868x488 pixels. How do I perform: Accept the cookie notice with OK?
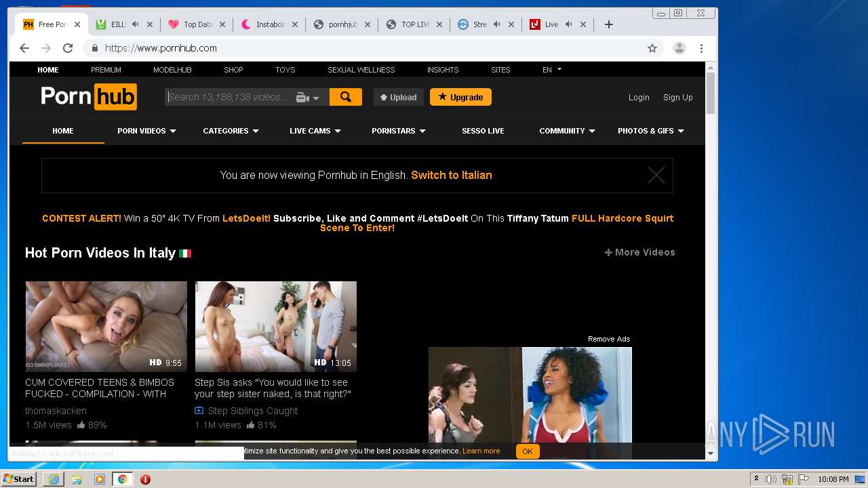click(528, 451)
